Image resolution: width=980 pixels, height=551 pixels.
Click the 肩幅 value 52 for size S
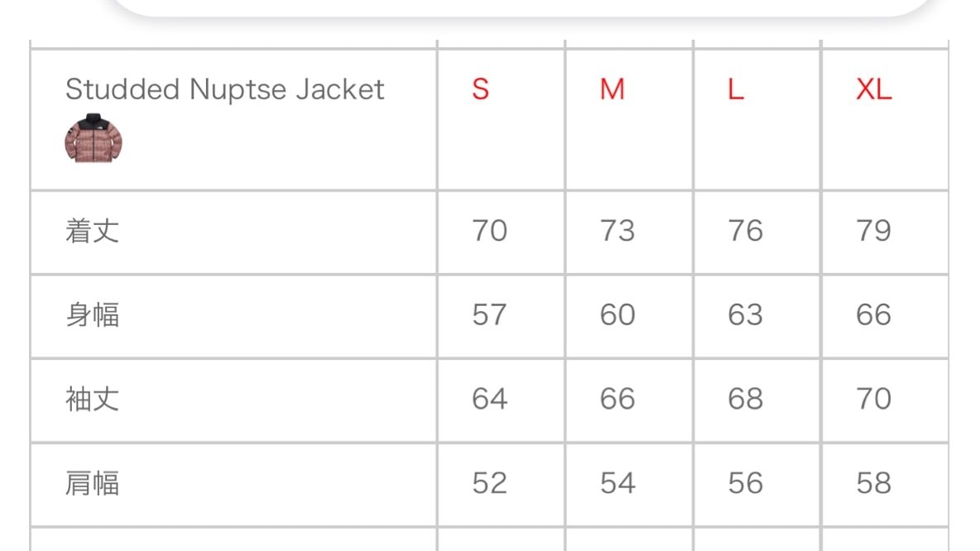[x=489, y=483]
